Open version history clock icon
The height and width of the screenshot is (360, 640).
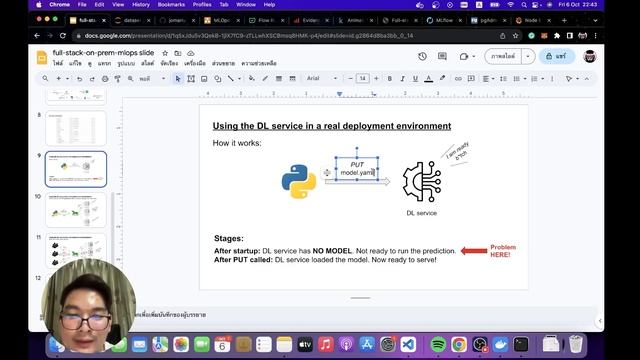422,56
